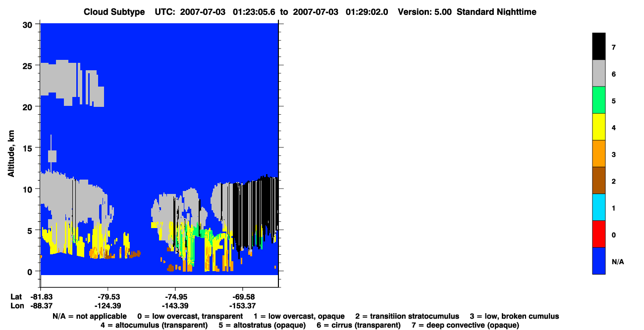Click legend text '6 = cirrus (transparent)'
Screen dimensions: 644x330
tap(360, 326)
